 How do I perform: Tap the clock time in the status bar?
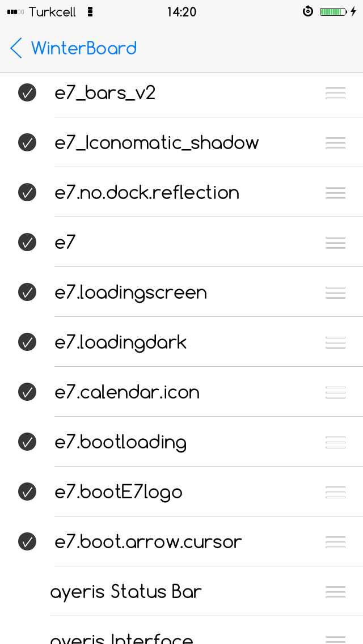click(x=181, y=12)
